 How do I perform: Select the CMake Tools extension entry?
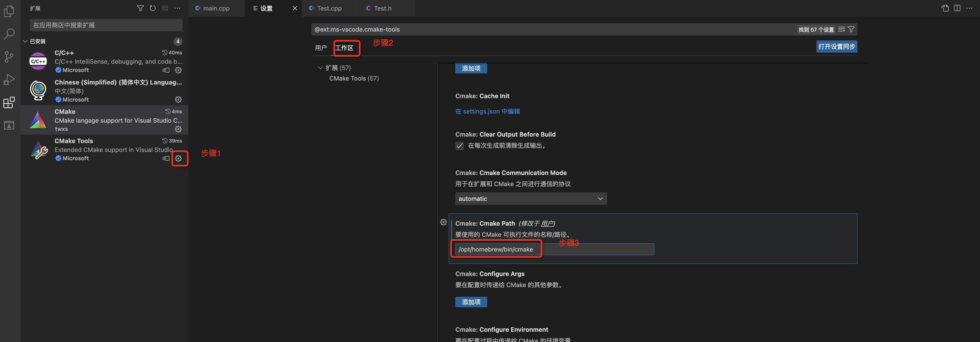(104, 149)
